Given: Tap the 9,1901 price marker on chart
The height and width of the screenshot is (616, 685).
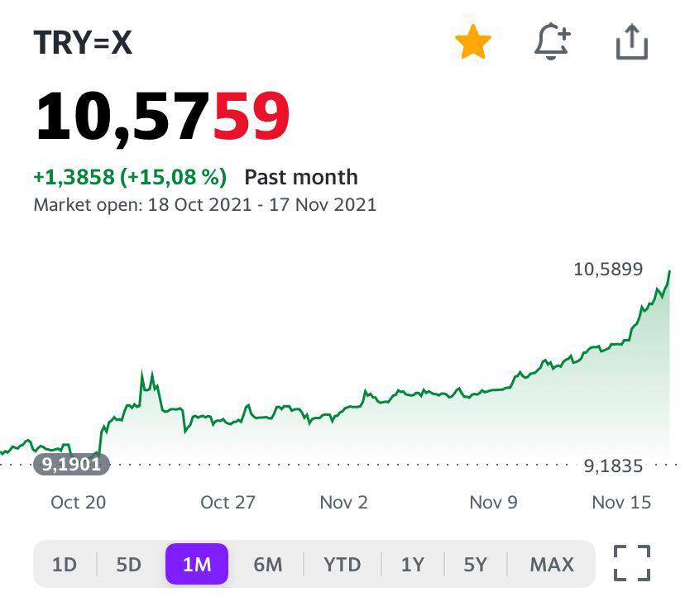Looking at the screenshot, I should coord(72,465).
